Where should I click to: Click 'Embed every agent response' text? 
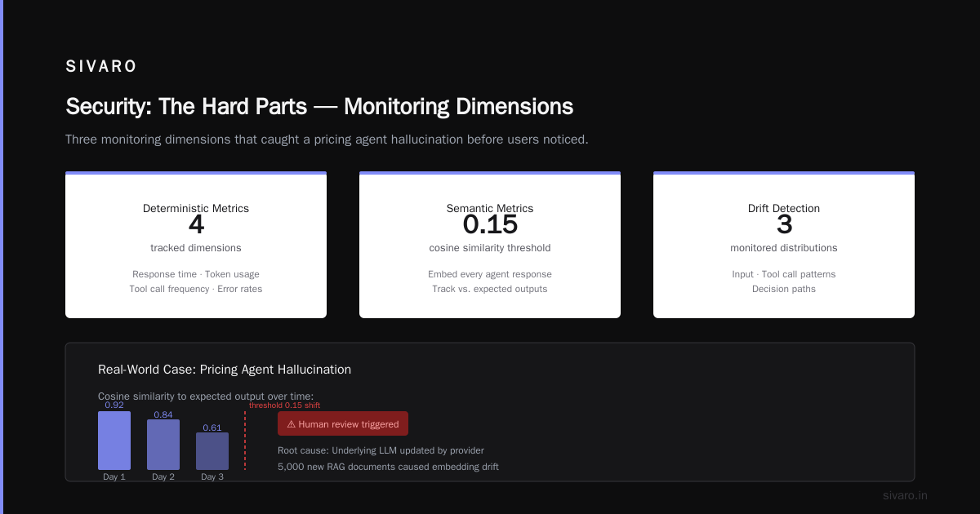(490, 274)
